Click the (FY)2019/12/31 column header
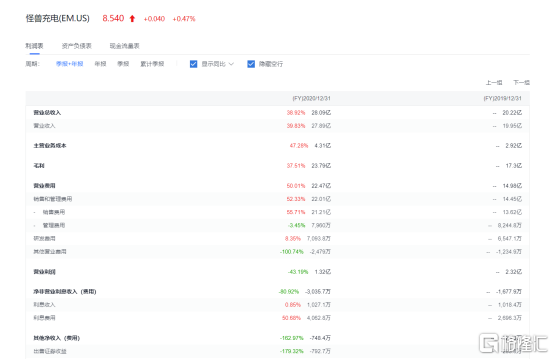The width and height of the screenshot is (554, 360). coord(502,99)
